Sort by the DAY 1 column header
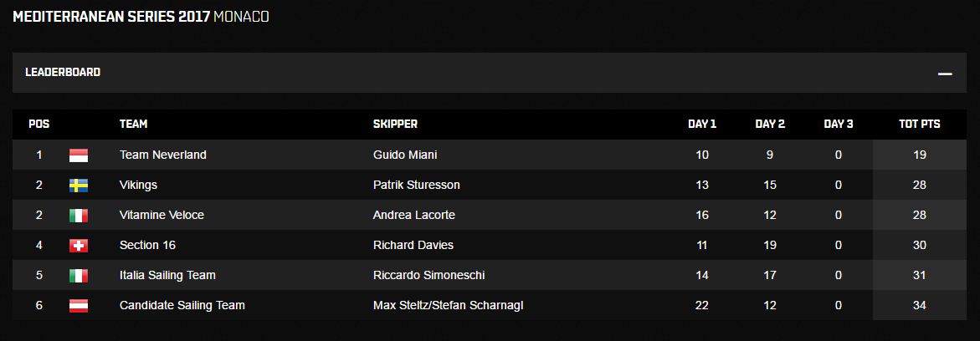 pos(701,125)
